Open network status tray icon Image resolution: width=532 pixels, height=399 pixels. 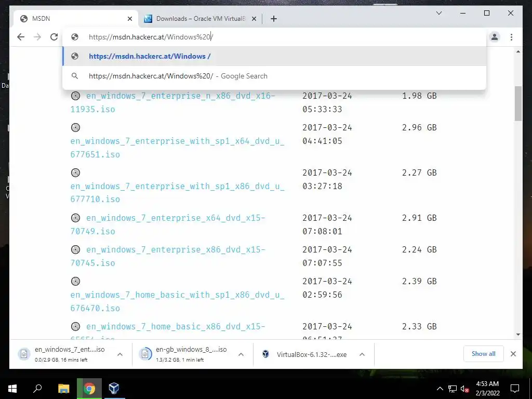pyautogui.click(x=453, y=389)
